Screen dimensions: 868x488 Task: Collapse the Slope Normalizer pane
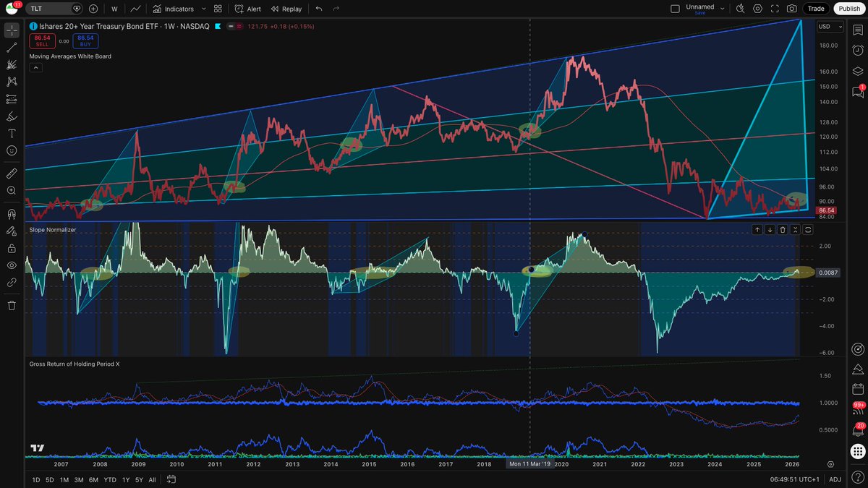point(795,230)
